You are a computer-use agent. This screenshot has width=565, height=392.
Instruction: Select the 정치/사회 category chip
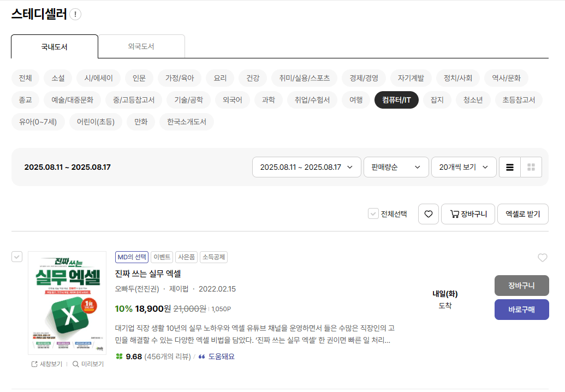457,78
